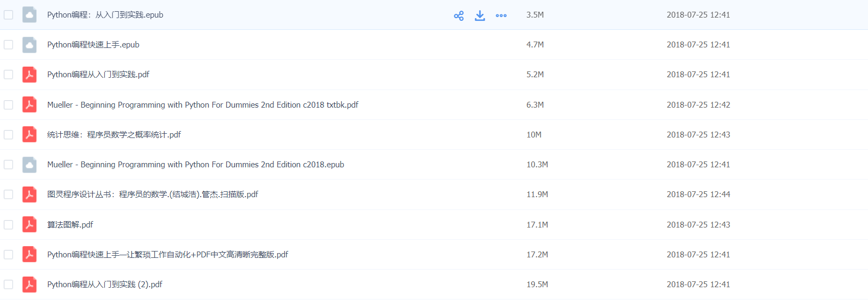Click the file icon of Python编程快速上手.epub
868x300 pixels.
[x=30, y=45]
